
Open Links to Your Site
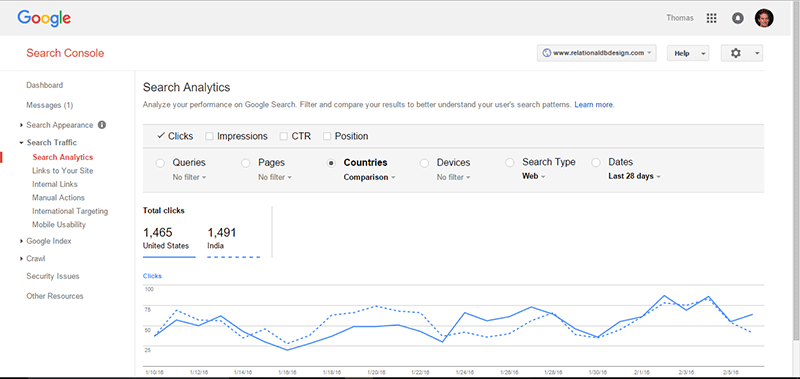coord(63,171)
